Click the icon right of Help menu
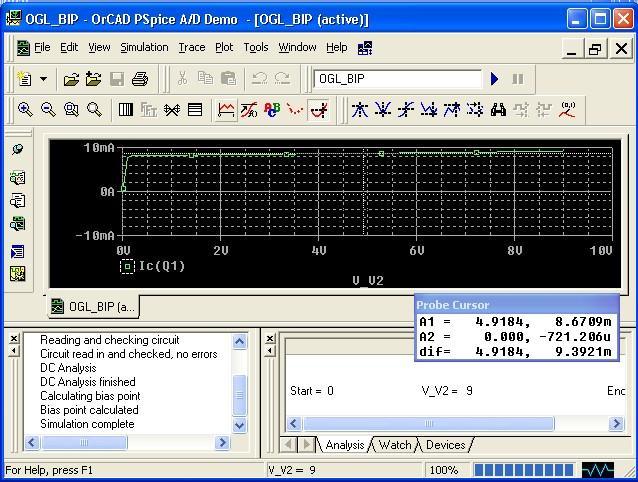Screen dimensions: 638x482 [365, 48]
